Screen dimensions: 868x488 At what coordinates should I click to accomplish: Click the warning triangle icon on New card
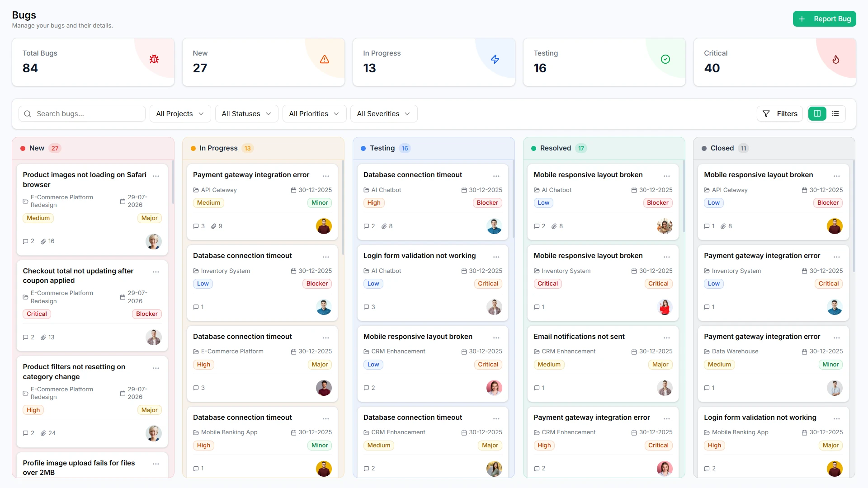pos(325,59)
